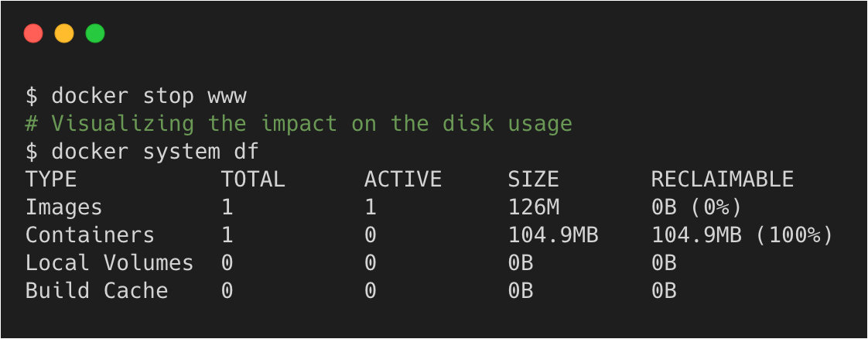Click the word "www" in the stop command

click(x=227, y=96)
